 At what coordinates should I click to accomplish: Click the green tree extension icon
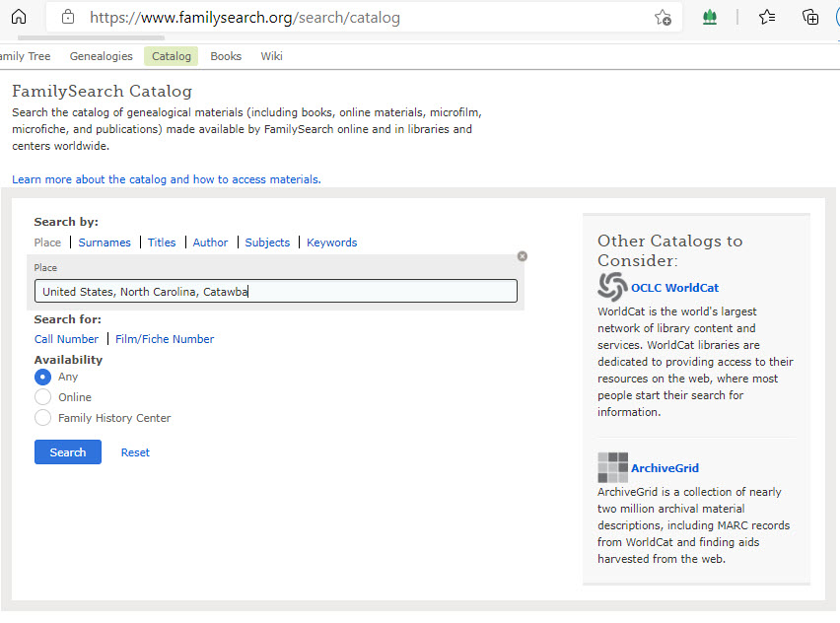[x=709, y=17]
